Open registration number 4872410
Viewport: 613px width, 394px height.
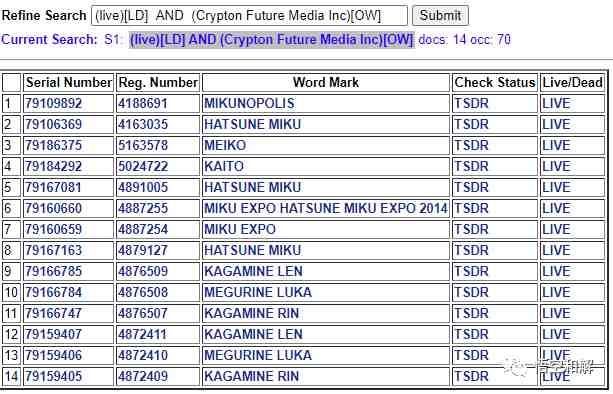[x=143, y=355]
